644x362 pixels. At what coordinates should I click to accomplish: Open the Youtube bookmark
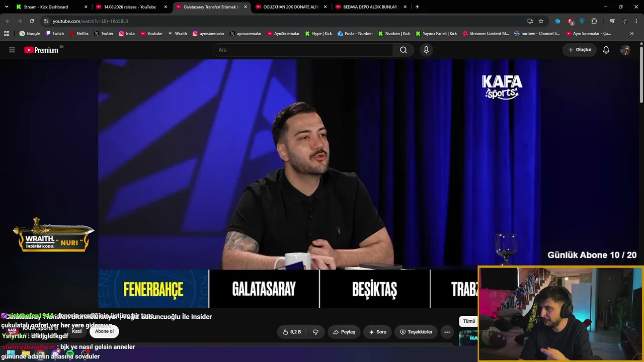tap(151, 34)
